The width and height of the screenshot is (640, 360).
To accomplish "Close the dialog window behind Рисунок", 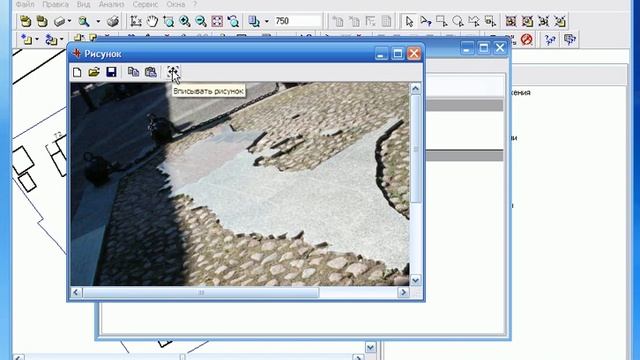I will (500, 48).
